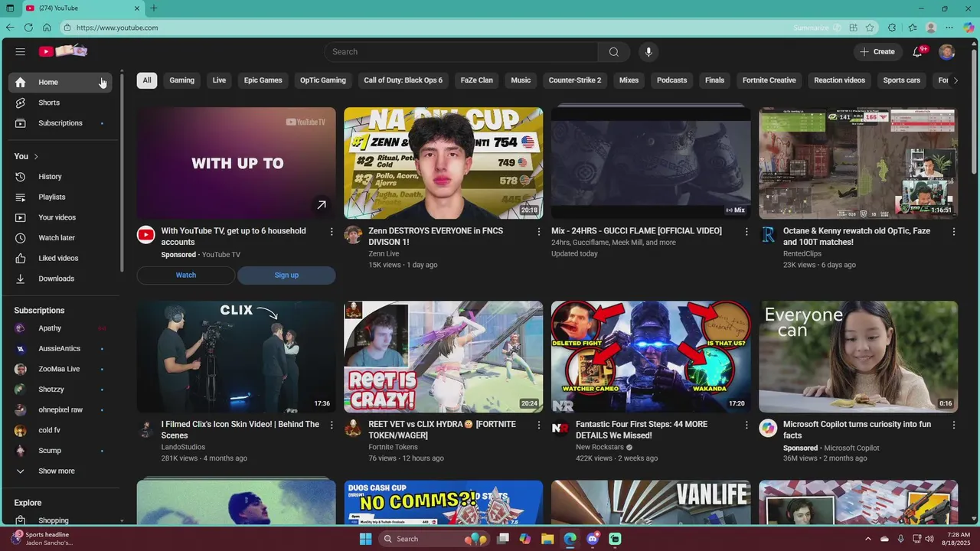Open Liked videos in the sidebar
The width and height of the screenshot is (980, 551).
coord(60,259)
